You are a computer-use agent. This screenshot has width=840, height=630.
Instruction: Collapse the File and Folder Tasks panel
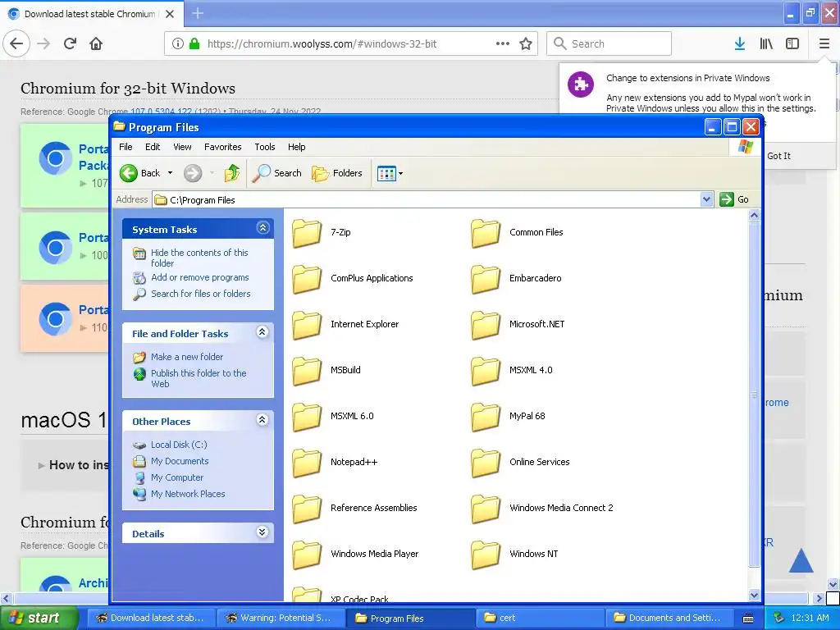(x=262, y=332)
